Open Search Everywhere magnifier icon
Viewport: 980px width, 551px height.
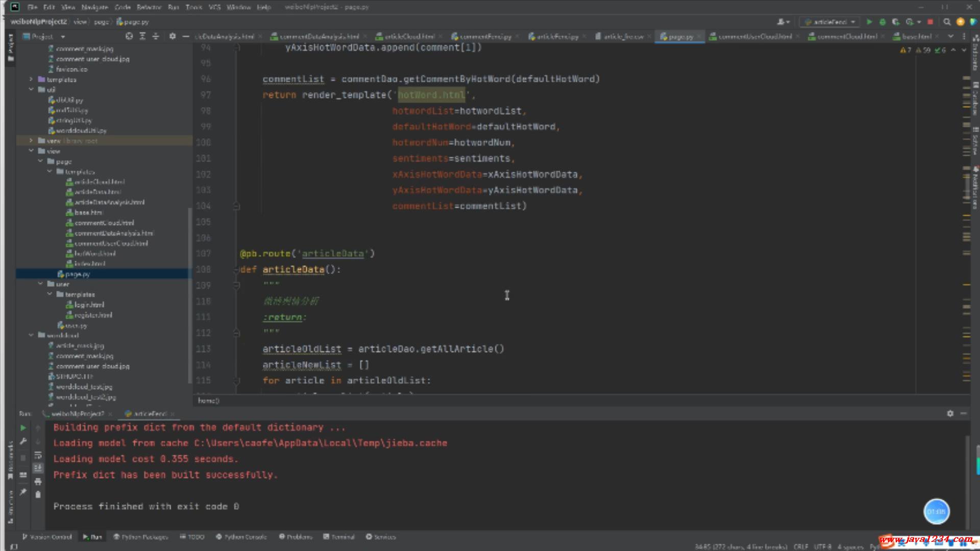pyautogui.click(x=947, y=22)
